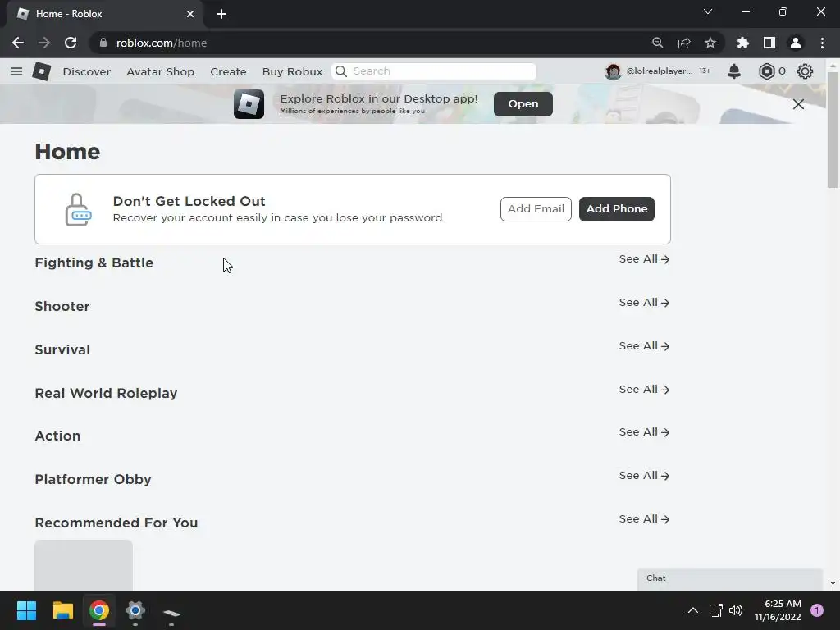The width and height of the screenshot is (840, 630).
Task: Open a new browser tab
Action: coord(221,14)
